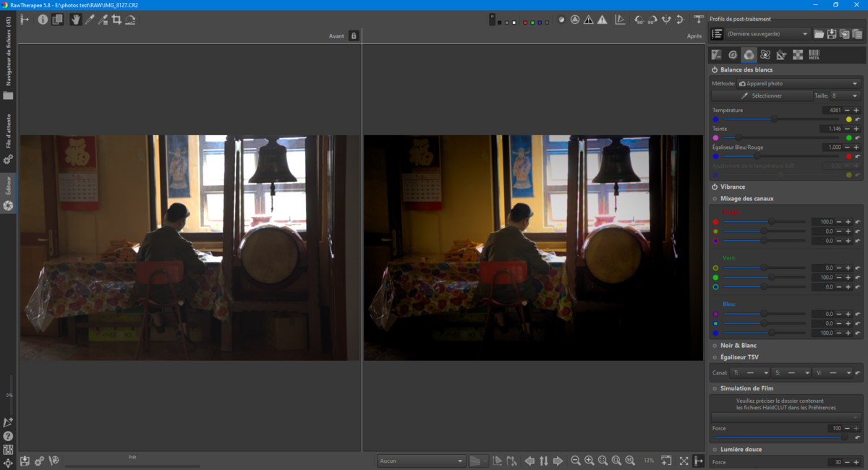Image resolution: width=868 pixels, height=470 pixels.
Task: Open Navigateur de fichiers side tab
Action: (8, 60)
